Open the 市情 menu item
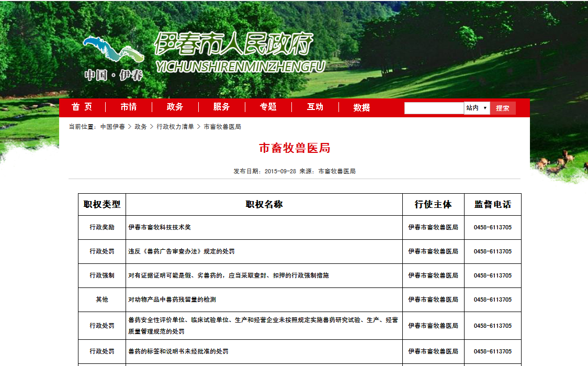Image resolution: width=588 pixels, height=366 pixels. point(129,107)
